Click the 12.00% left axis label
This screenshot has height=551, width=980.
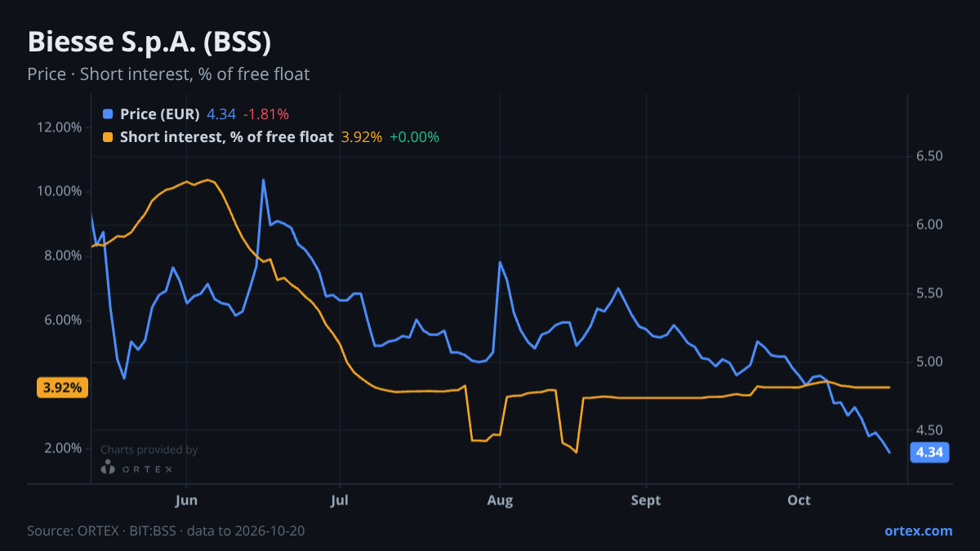[60, 127]
